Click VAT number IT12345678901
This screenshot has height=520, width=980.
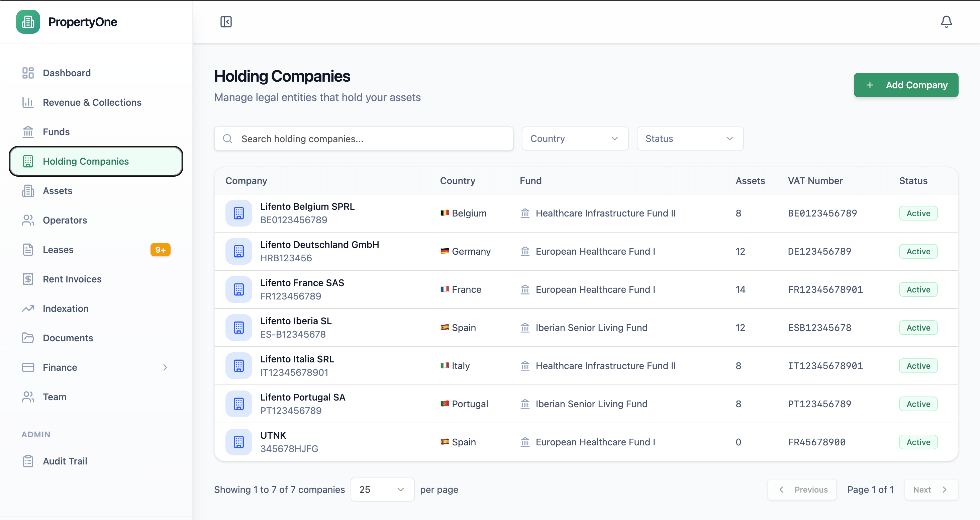pos(825,366)
